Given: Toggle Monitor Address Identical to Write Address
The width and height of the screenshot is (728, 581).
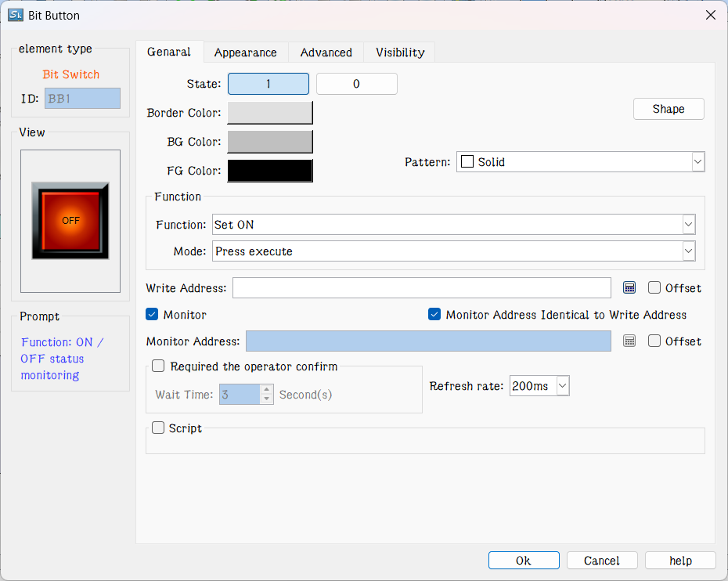Looking at the screenshot, I should pos(435,315).
